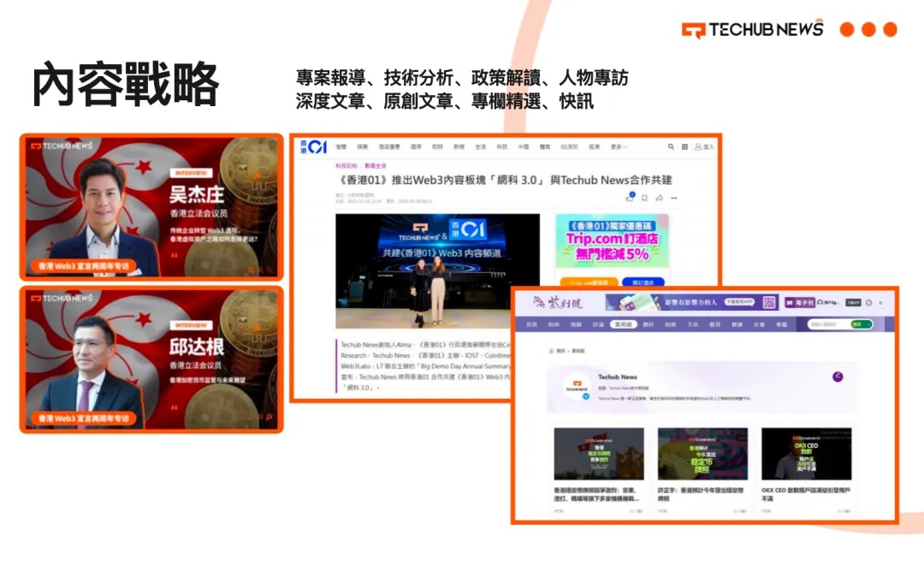
Task: Select 中國 in the 香港01 navigation
Action: 524,146
